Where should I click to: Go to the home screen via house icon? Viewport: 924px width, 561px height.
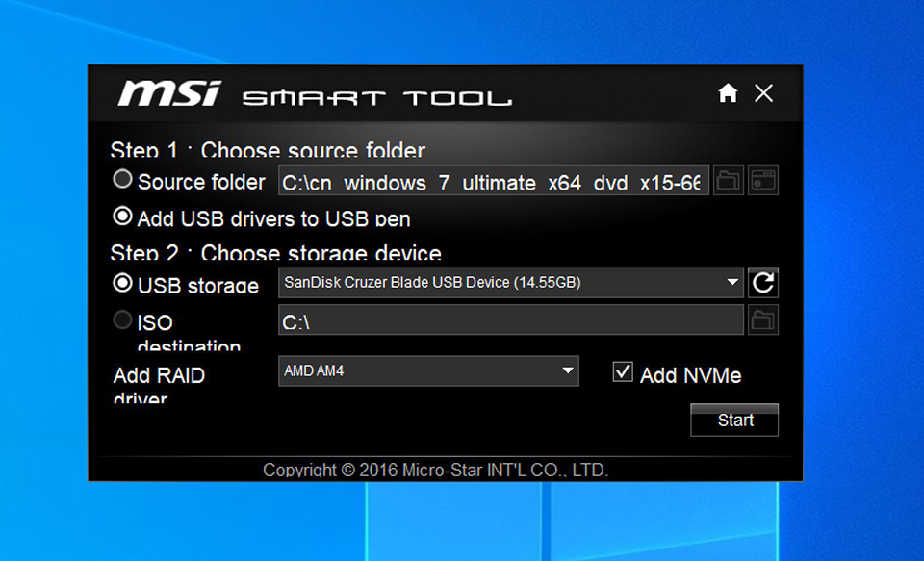728,93
